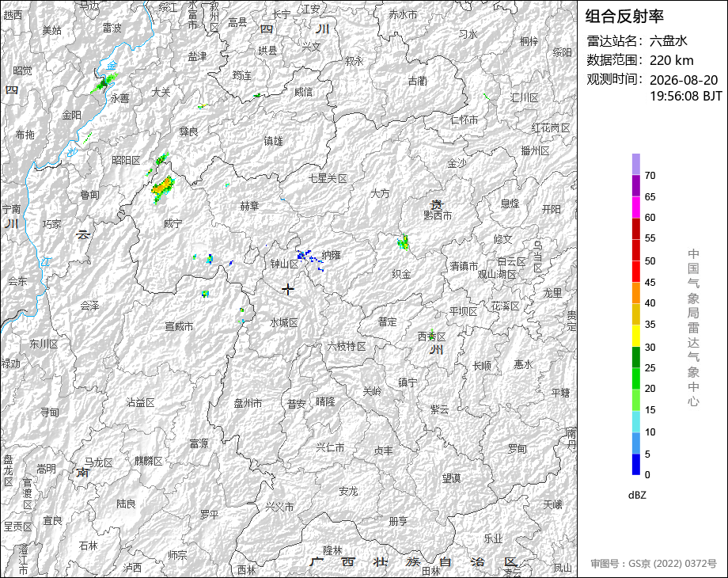Click the 组合反射率 title text
Image resolution: width=728 pixels, height=578 pixels.
[624, 17]
